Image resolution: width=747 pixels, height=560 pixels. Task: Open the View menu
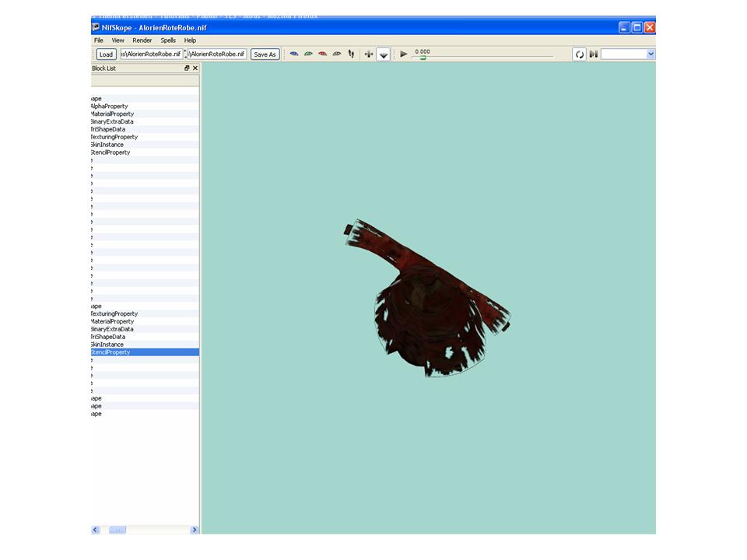tap(117, 40)
